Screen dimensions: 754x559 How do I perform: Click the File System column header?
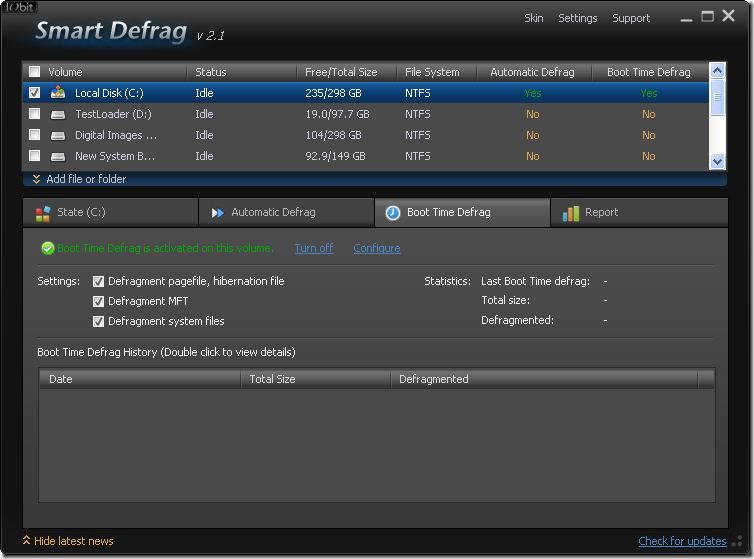point(437,72)
